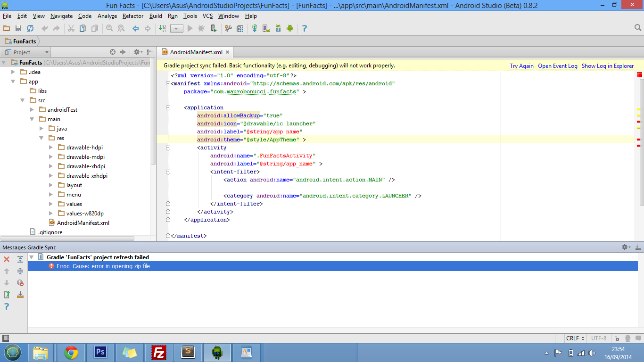Click Collapse All icon in Project panel
This screenshot has width=644, height=362.
tap(123, 52)
